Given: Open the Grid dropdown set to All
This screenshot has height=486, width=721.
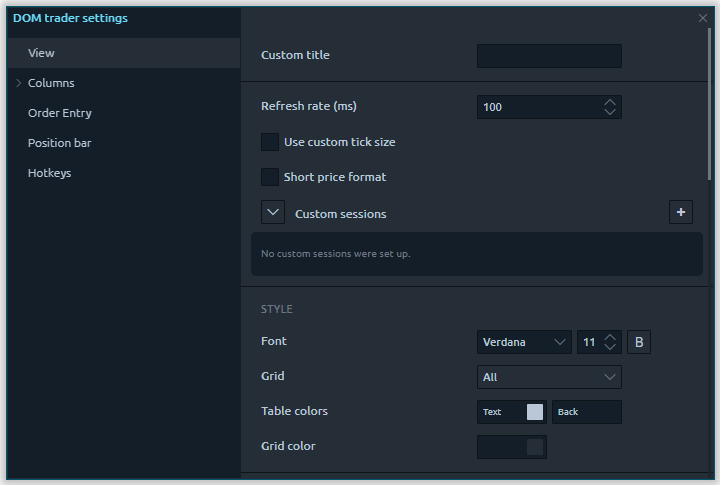Looking at the screenshot, I should point(549,377).
